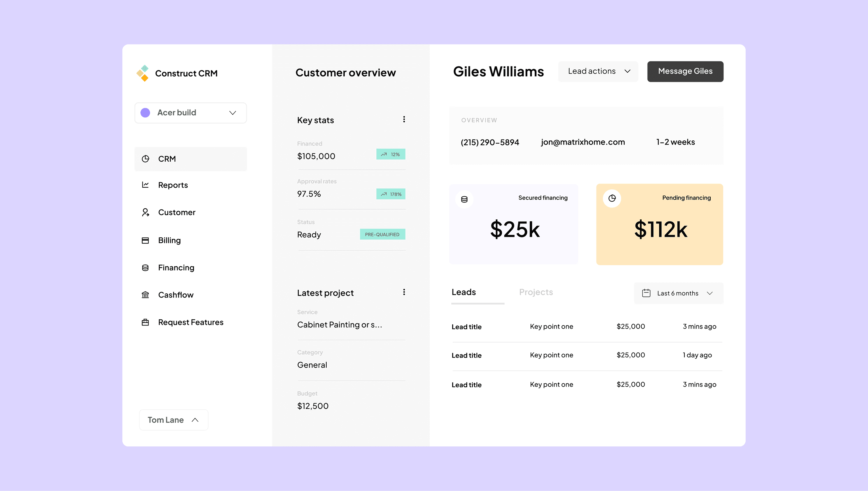Click the Cashflow bank icon
Image resolution: width=868 pixels, height=491 pixels.
[145, 295]
